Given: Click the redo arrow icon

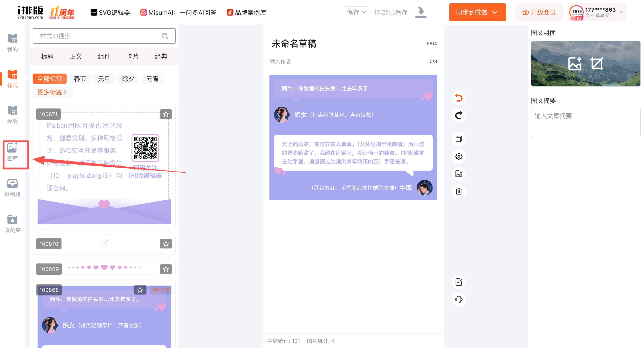Looking at the screenshot, I should pos(458,115).
